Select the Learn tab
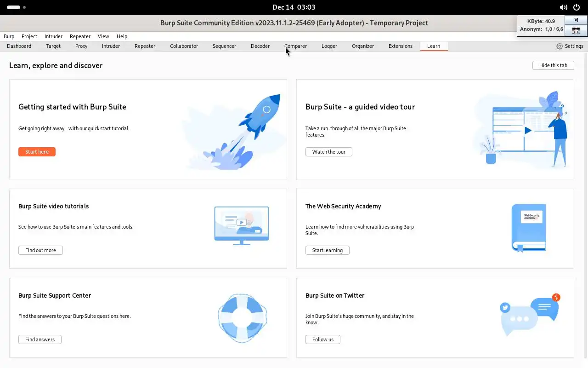 434,46
